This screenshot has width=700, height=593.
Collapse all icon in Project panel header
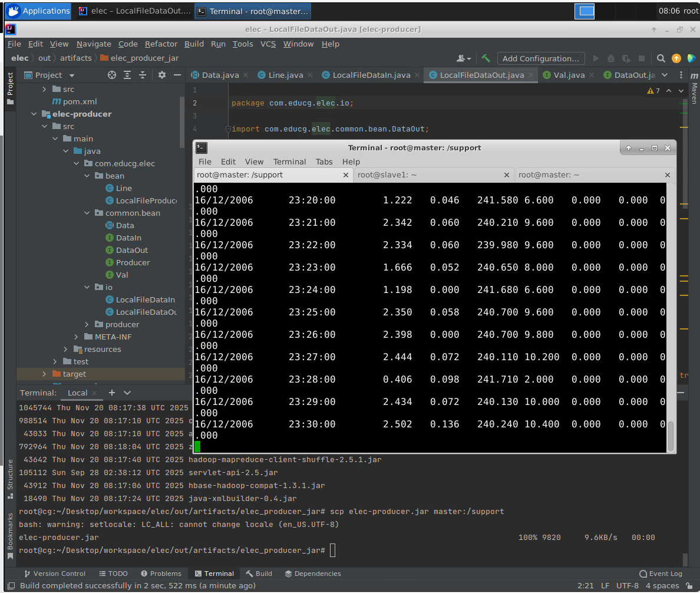click(143, 75)
